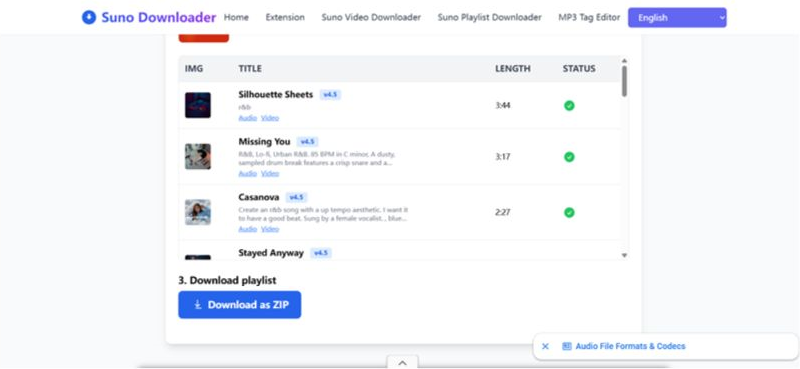The height and width of the screenshot is (369, 800).
Task: Click the orange button above the table
Action: [204, 38]
